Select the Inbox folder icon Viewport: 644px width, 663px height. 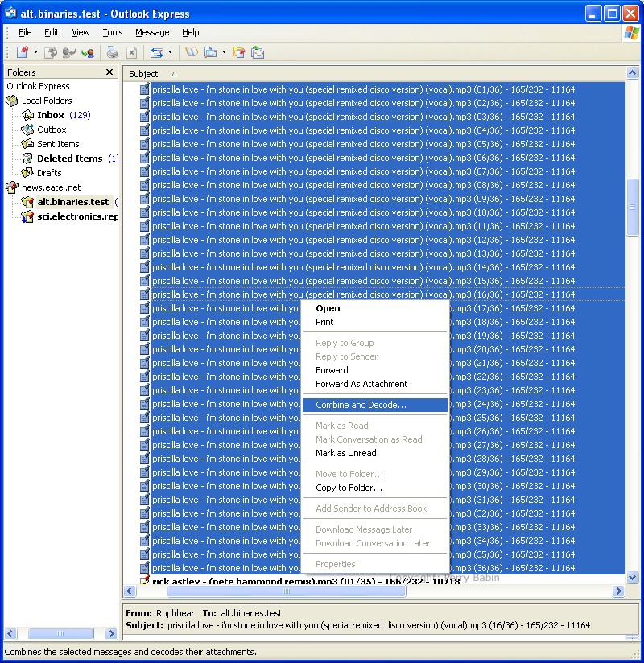[28, 115]
